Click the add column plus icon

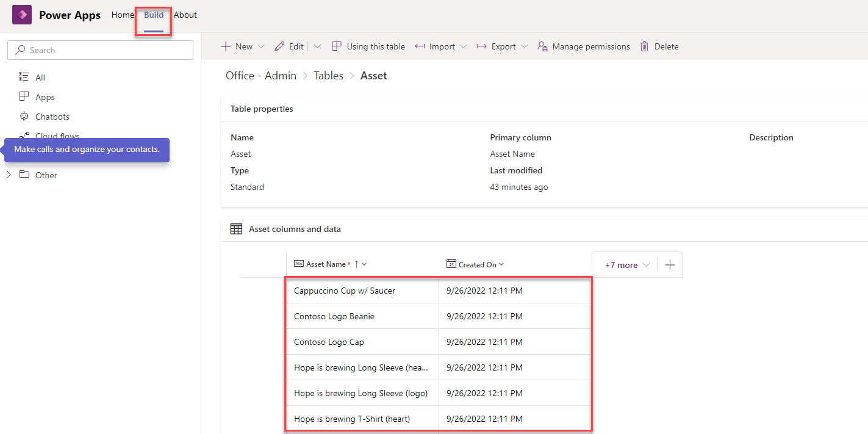click(x=670, y=265)
